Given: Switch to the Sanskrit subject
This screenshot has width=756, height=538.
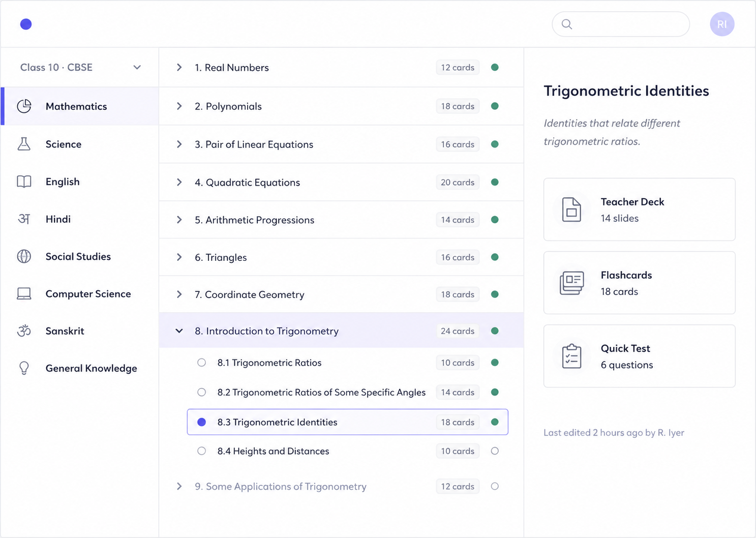Looking at the screenshot, I should 80,331.
